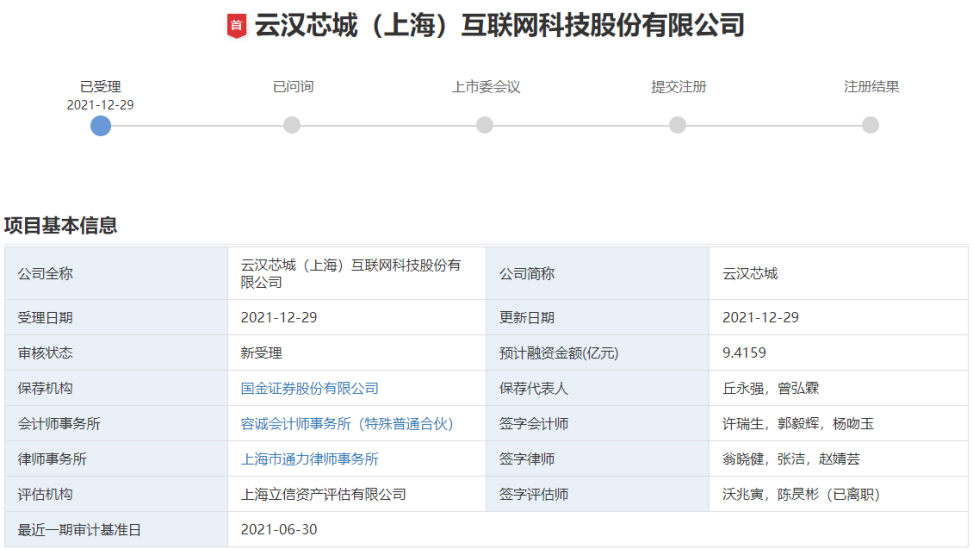Click the 审核状态 label cell
The image size is (973, 549).
point(116,353)
